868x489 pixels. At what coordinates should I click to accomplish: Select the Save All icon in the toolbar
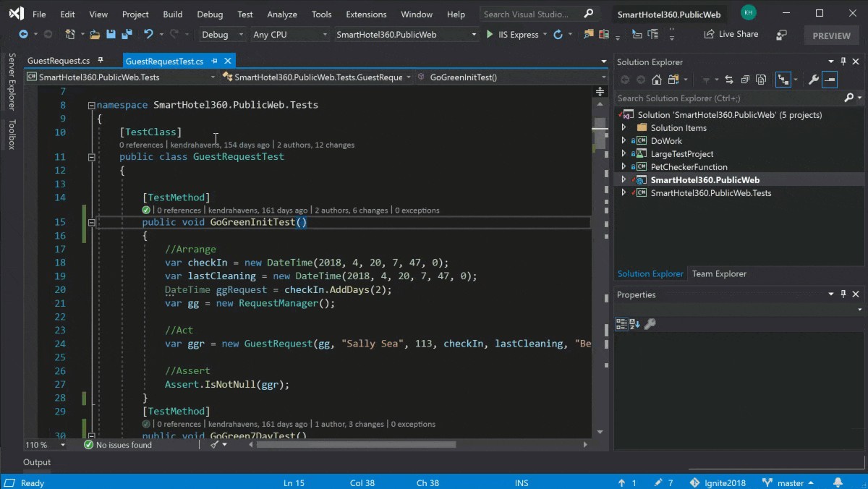[125, 34]
